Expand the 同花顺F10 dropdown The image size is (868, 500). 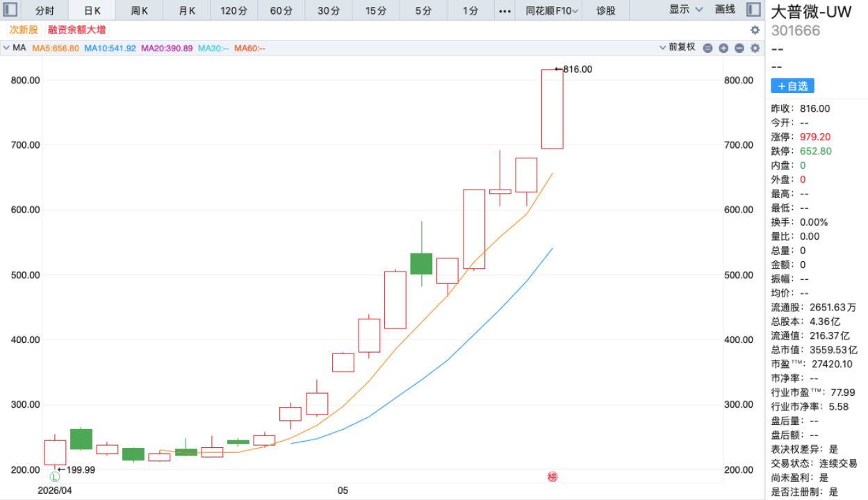[x=552, y=10]
